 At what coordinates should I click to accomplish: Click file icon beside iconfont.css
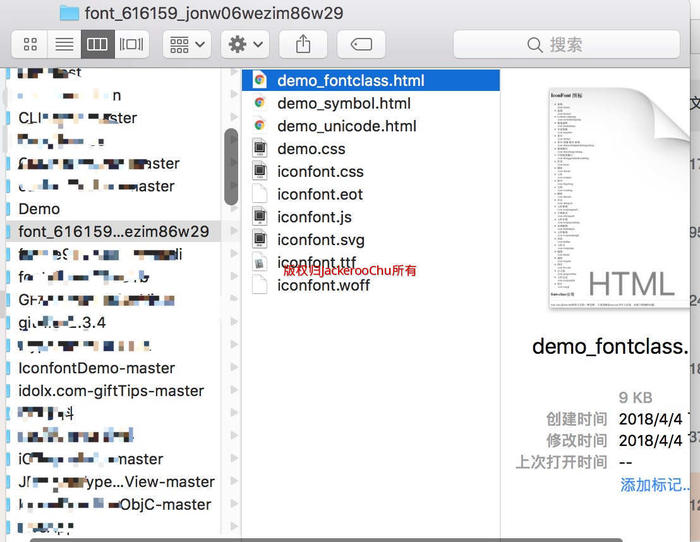[259, 171]
